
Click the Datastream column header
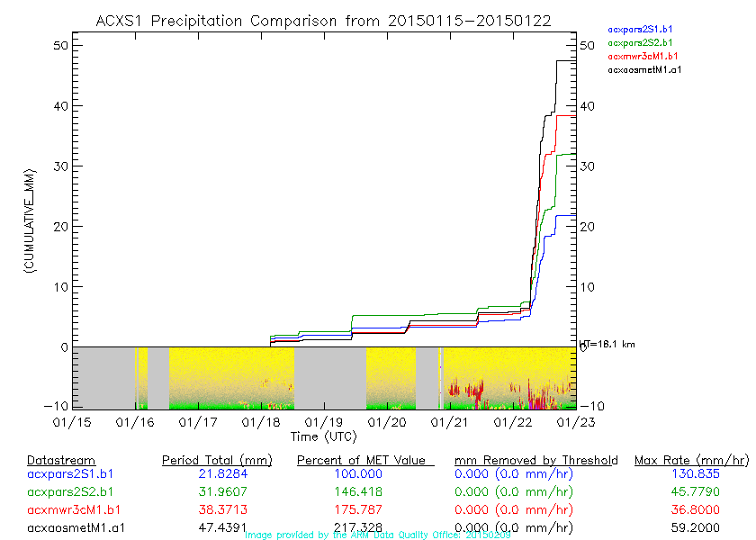click(61, 461)
